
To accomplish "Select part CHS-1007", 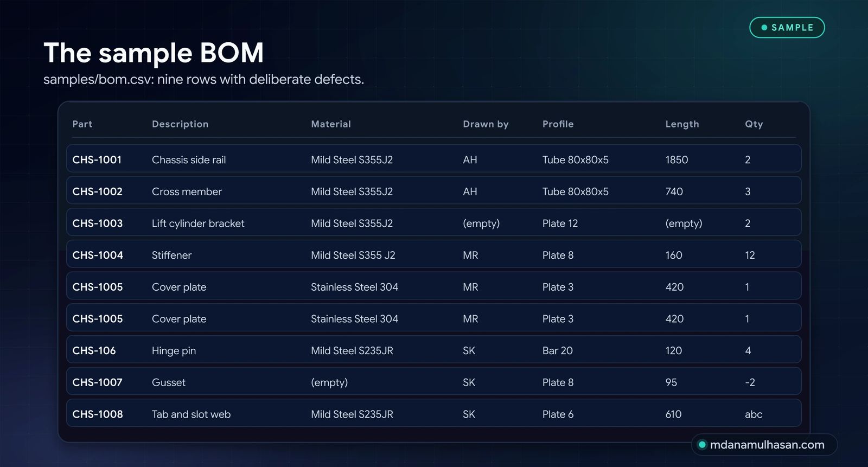I will 97,382.
